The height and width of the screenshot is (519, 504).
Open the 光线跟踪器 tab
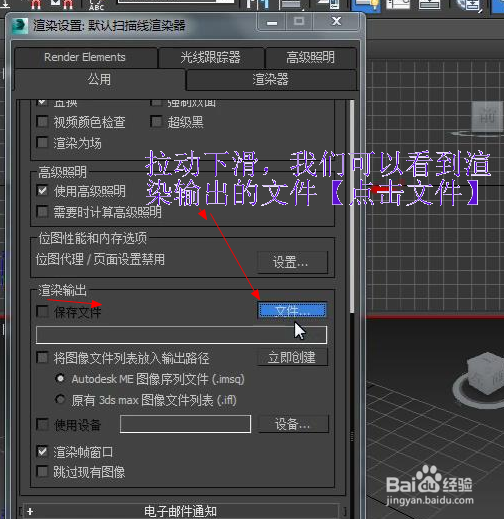[x=211, y=57]
